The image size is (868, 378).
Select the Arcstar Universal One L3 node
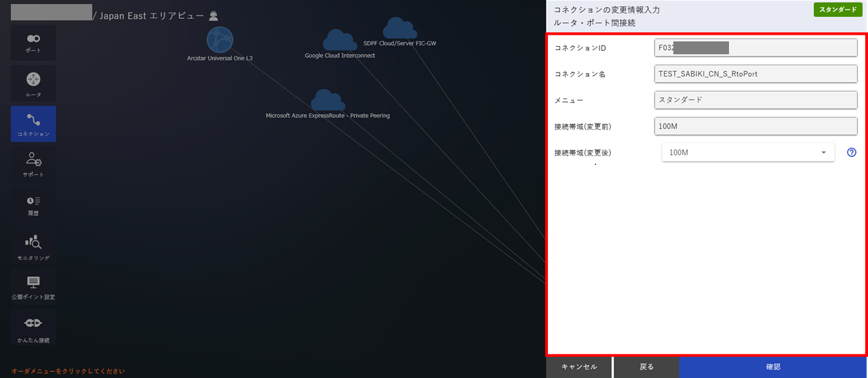pos(220,41)
